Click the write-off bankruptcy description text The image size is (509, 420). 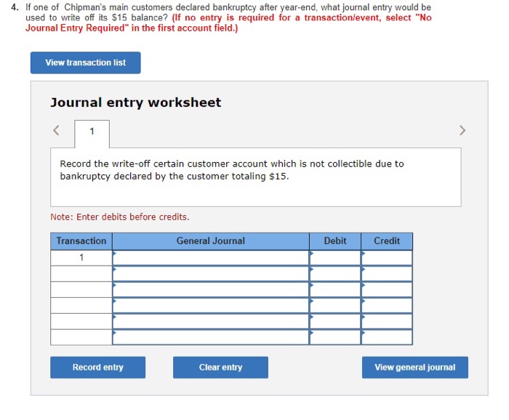pos(232,170)
